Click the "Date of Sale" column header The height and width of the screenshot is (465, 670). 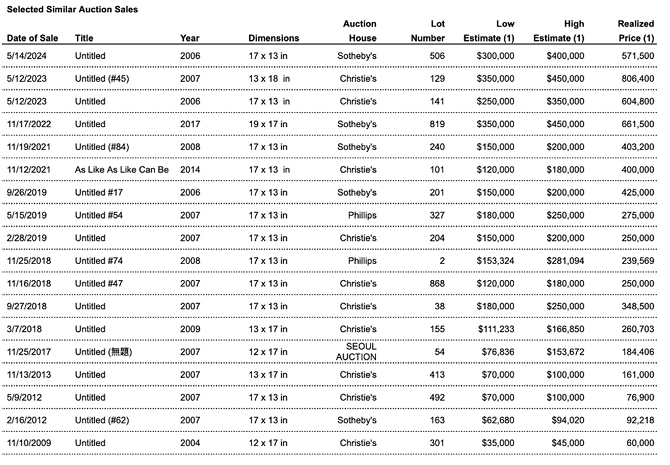34,38
